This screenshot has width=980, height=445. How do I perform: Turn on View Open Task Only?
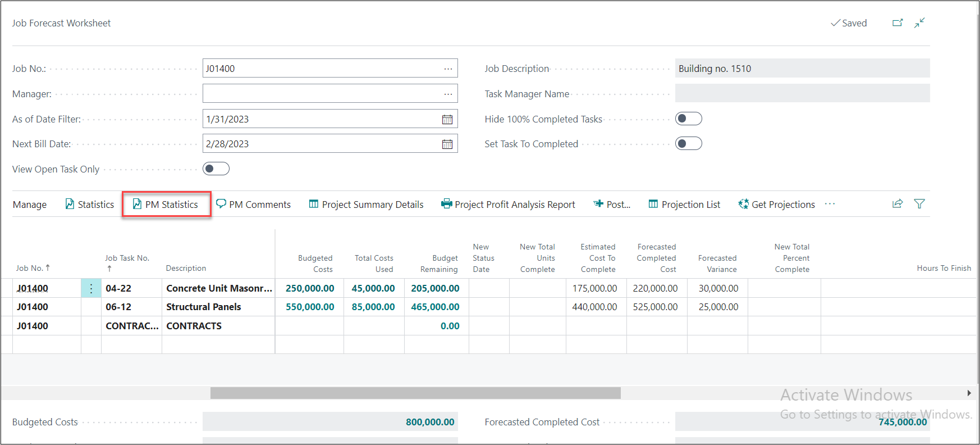tap(216, 169)
